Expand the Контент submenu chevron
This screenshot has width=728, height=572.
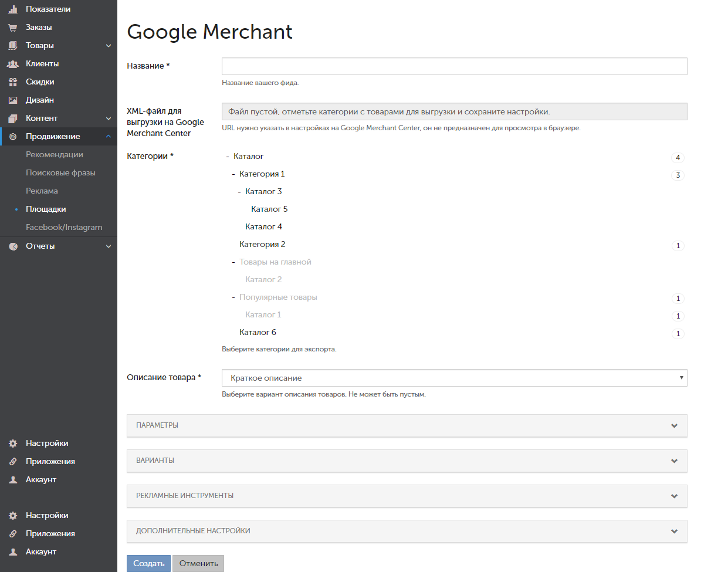point(109,119)
